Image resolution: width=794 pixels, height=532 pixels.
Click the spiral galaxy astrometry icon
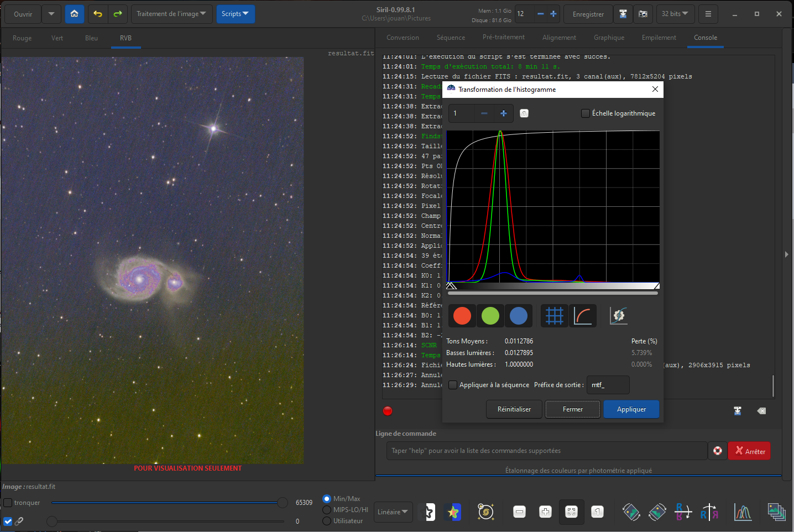click(x=485, y=512)
